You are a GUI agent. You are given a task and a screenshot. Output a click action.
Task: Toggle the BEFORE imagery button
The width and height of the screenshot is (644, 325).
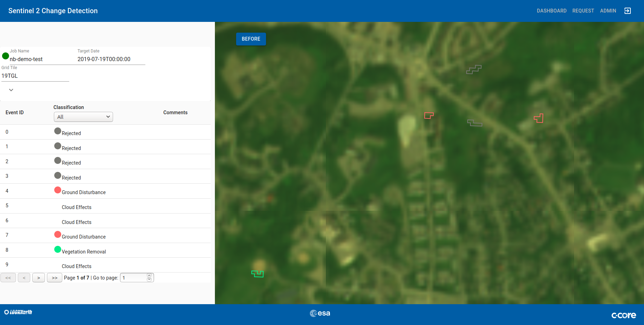[x=251, y=39]
